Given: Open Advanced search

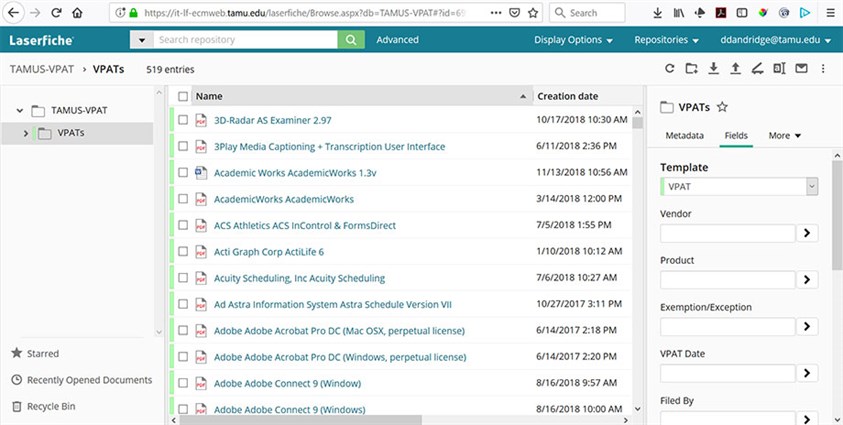Looking at the screenshot, I should point(397,40).
